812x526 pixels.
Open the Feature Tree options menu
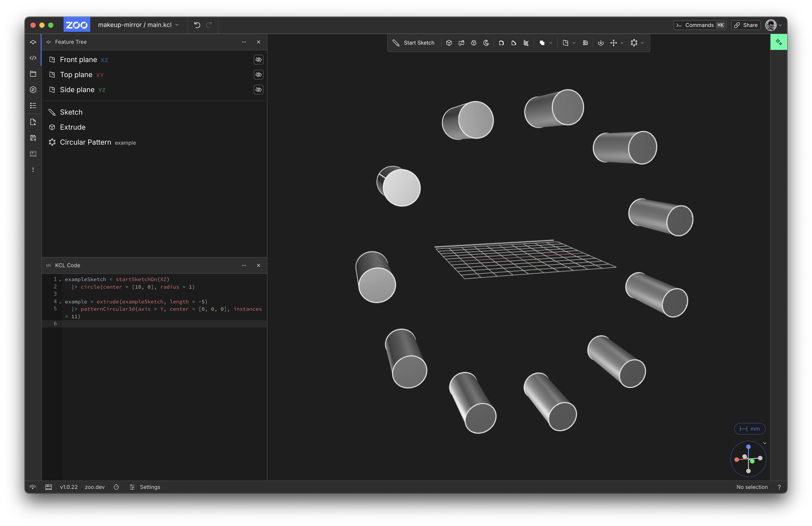click(x=244, y=42)
